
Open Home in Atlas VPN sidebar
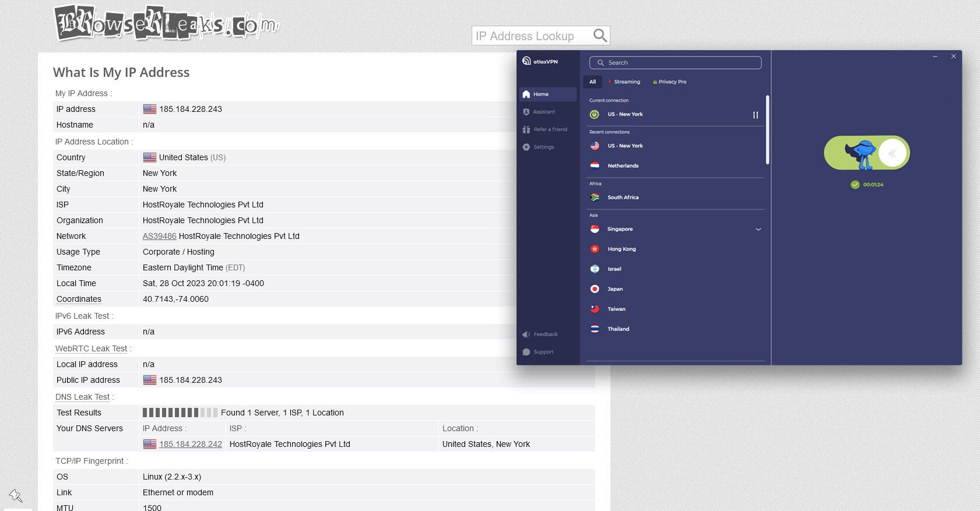(547, 94)
